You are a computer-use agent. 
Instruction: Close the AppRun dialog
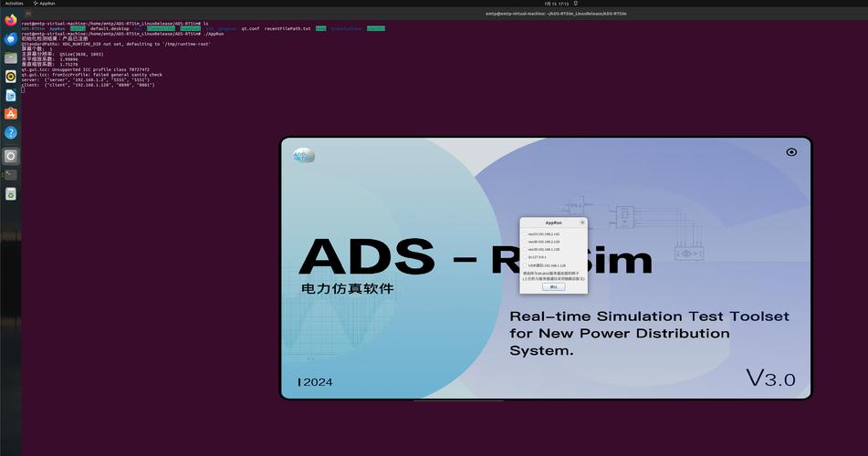581,223
